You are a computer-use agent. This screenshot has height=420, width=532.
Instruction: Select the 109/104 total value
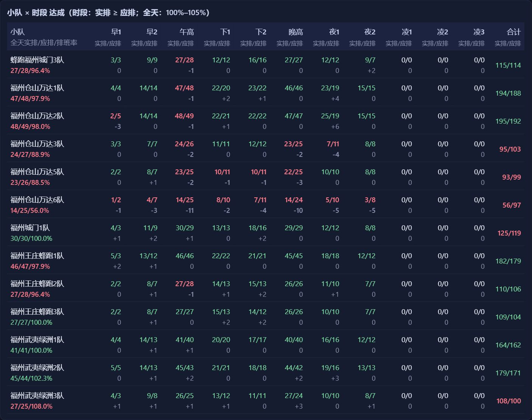pos(508,317)
